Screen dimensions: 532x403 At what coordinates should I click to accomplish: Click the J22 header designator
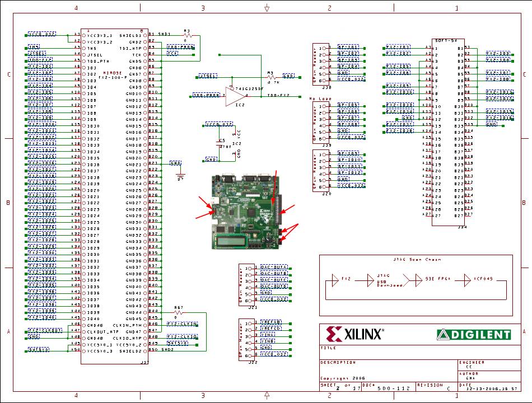point(253,362)
